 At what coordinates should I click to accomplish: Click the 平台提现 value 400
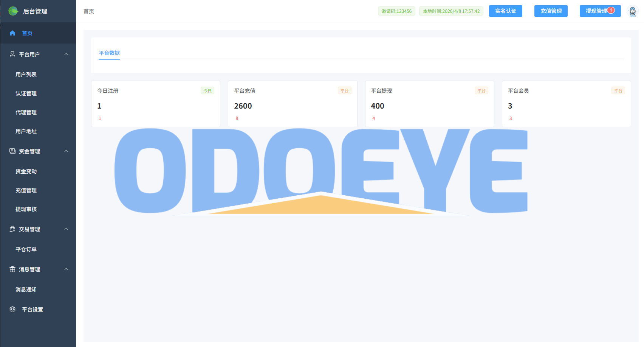(378, 106)
